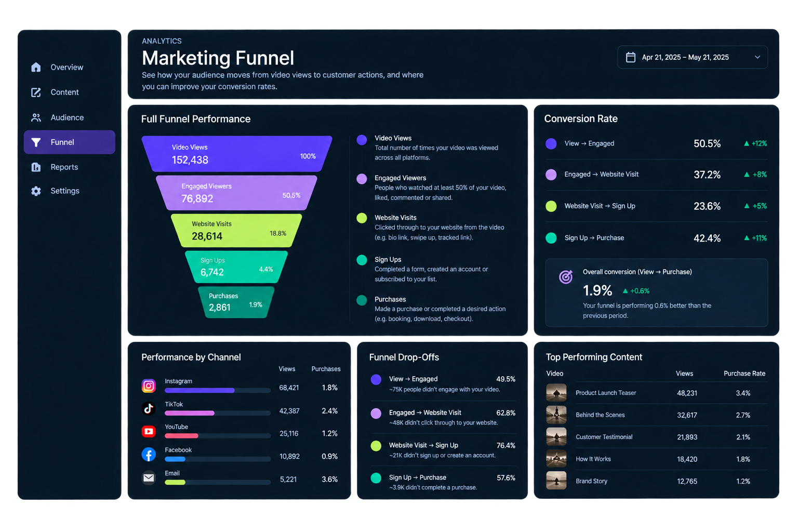798x532 pixels.
Task: Expand the date range dropdown chevron
Action: (x=757, y=57)
